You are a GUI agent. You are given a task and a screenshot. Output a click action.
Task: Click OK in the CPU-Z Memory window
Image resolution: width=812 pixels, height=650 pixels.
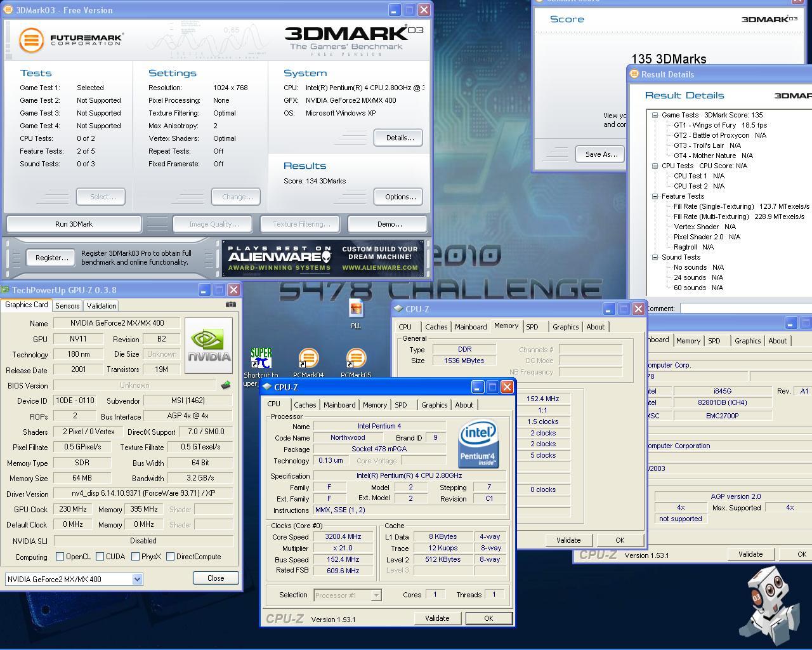[620, 540]
